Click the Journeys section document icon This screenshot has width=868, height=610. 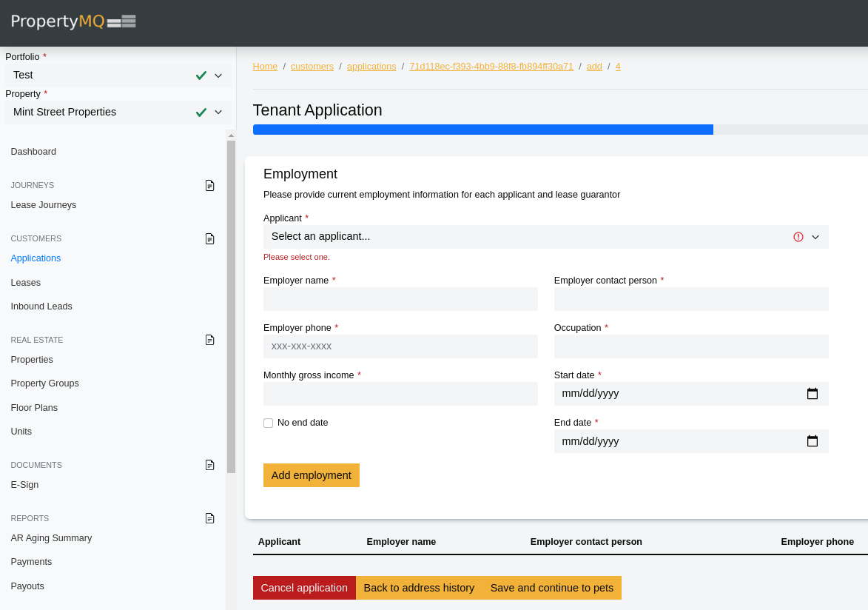point(209,185)
